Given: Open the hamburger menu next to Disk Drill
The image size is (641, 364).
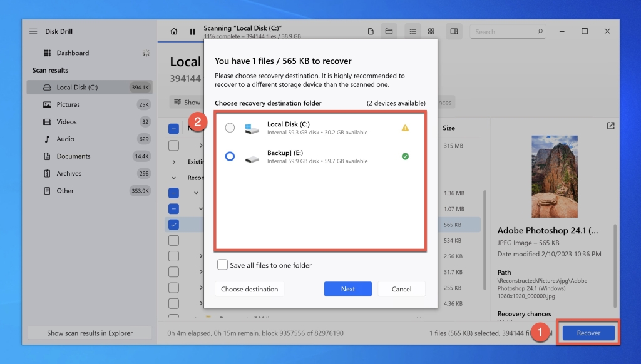Looking at the screenshot, I should [x=33, y=31].
